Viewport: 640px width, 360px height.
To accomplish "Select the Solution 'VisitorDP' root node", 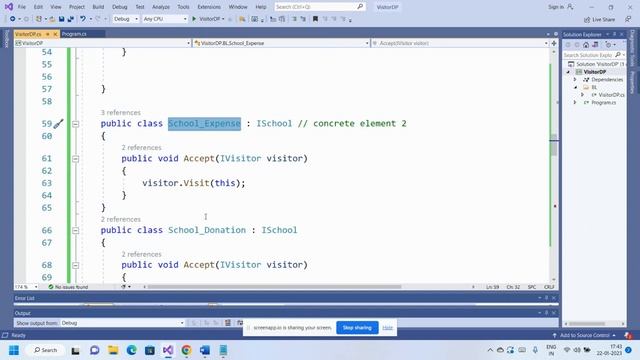I will (600, 64).
